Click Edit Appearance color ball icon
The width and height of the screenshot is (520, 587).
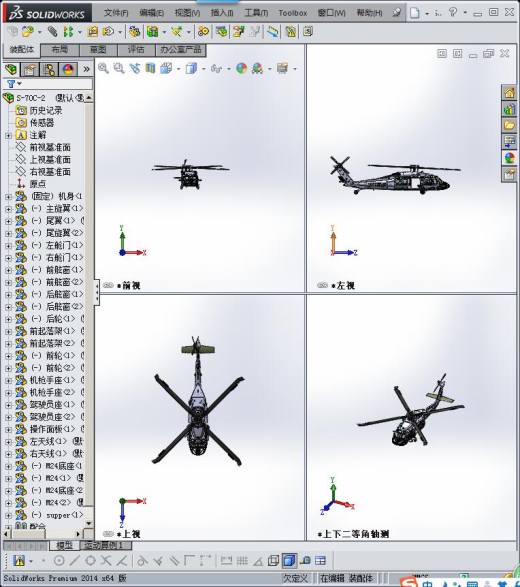(241, 69)
